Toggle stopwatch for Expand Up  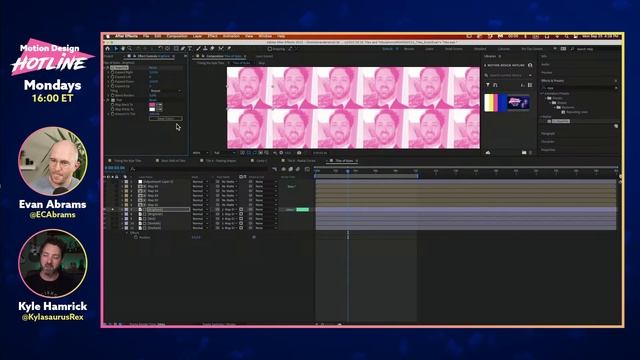(112, 86)
